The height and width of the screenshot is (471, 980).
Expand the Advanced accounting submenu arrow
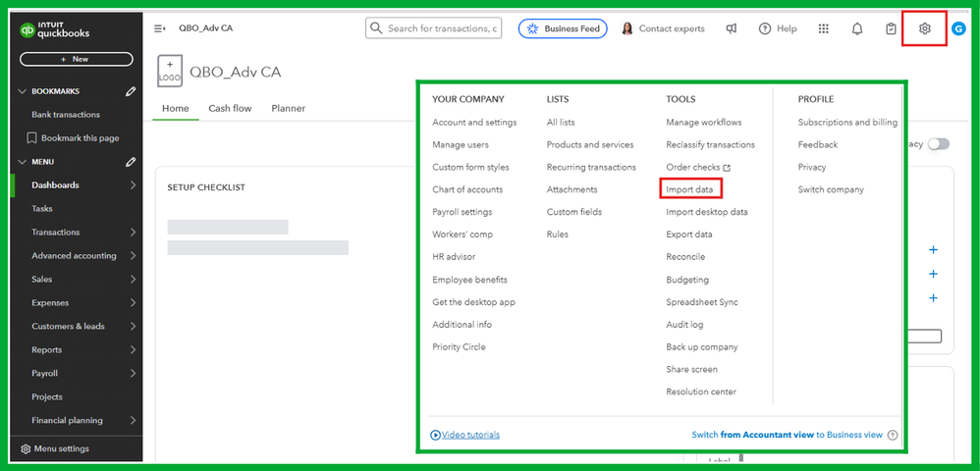[x=134, y=255]
